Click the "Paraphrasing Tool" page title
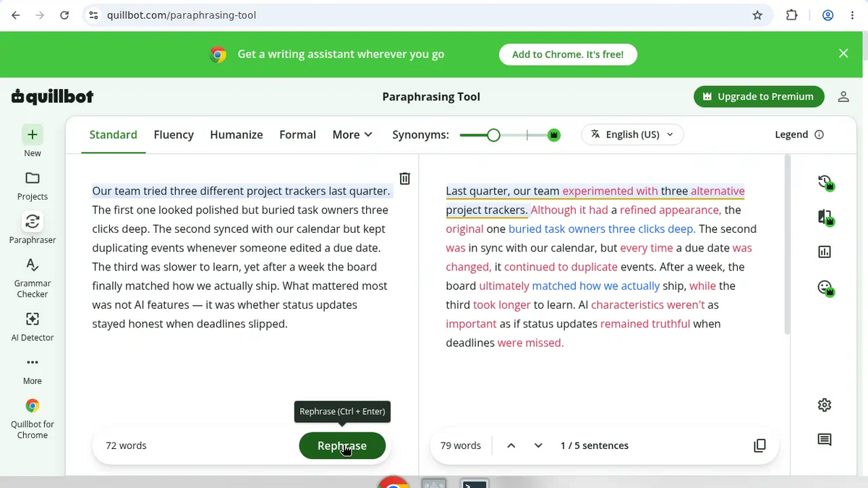 (x=431, y=97)
